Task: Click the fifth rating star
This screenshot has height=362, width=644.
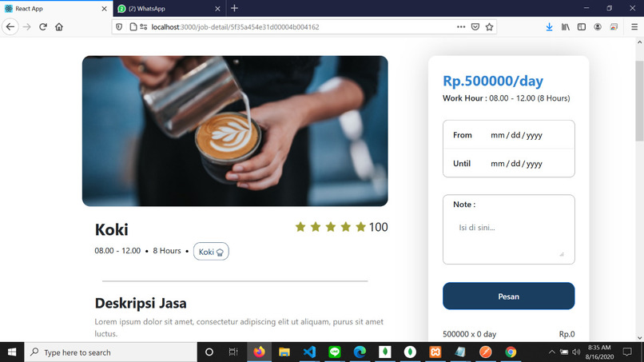Action: coord(360,227)
